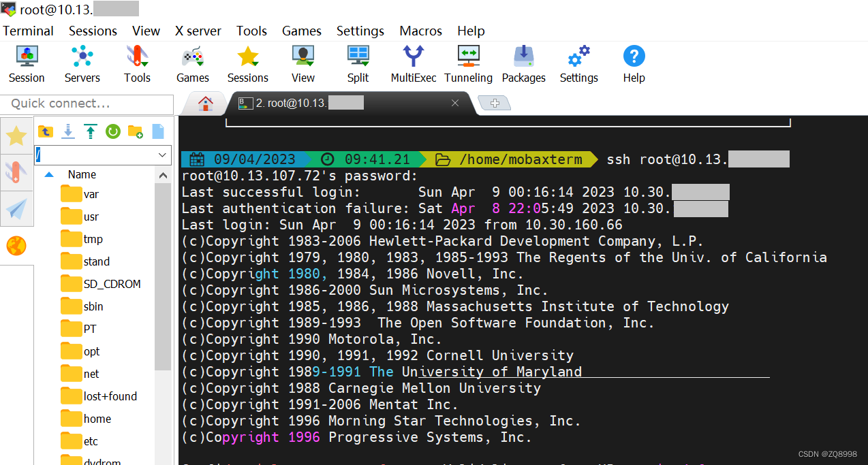Open the Tools sidebar panel
This screenshot has width=868, height=465.
click(16, 172)
